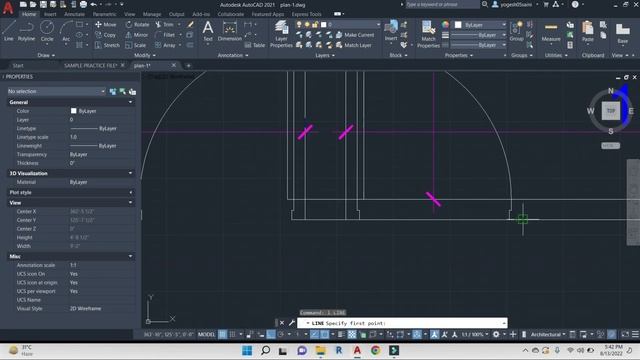Click the Color ByLayer swatch in Properties palette

73,111
